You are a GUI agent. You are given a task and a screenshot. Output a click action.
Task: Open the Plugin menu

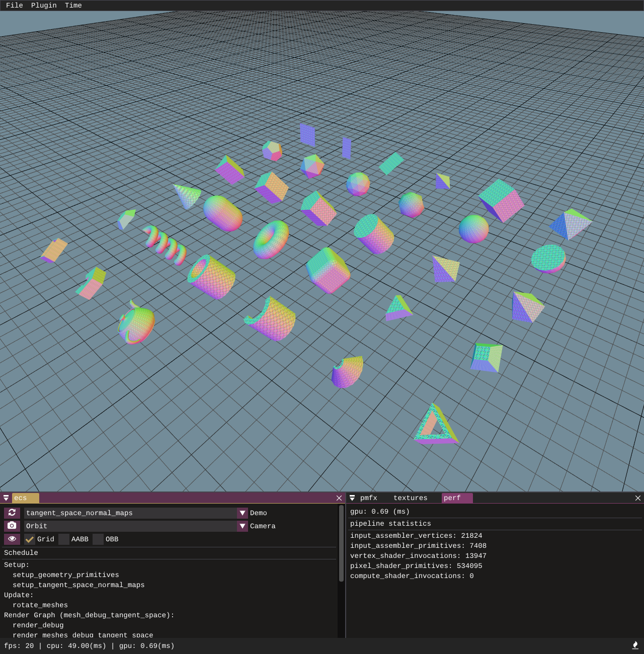coord(44,6)
